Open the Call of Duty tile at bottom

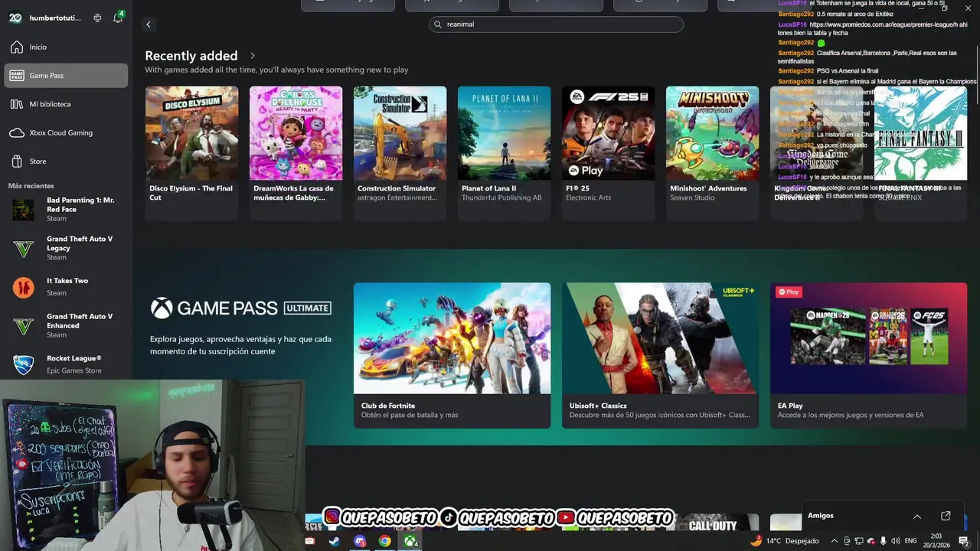(712, 523)
